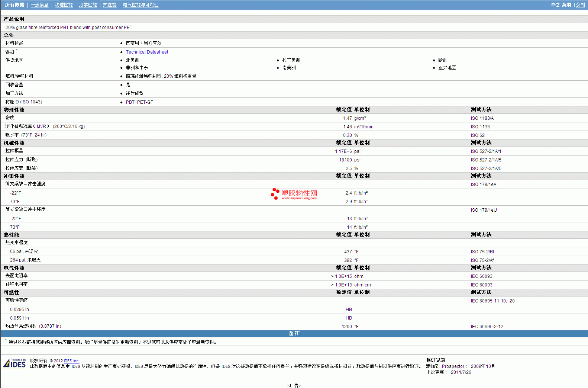Open the 电气性能与可燃性 tab
This screenshot has height=388, width=588.
click(140, 5)
